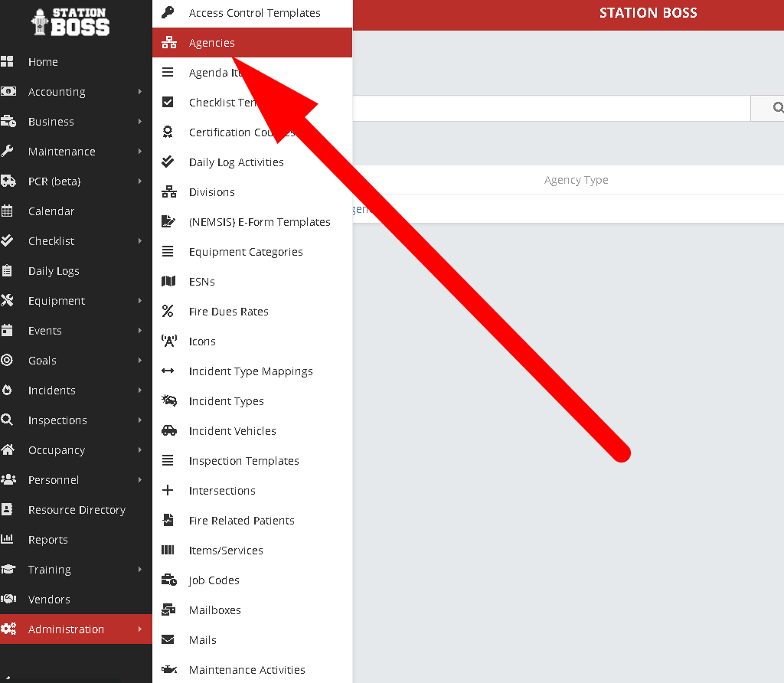Click the Station Boss hydrant logo
The width and height of the screenshot is (784, 683).
(70, 21)
